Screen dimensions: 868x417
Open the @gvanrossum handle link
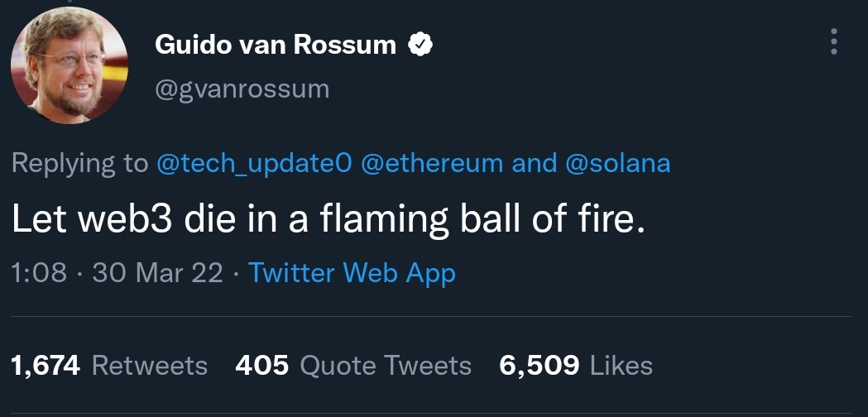pos(242,88)
